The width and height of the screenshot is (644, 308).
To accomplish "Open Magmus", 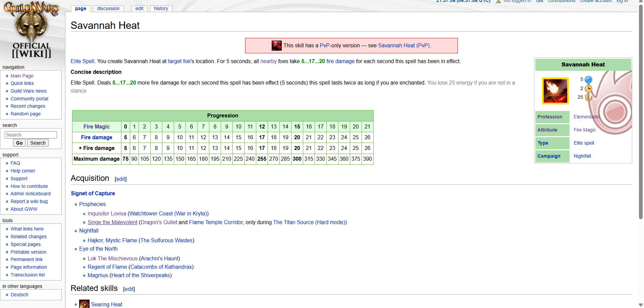I will 98,275.
